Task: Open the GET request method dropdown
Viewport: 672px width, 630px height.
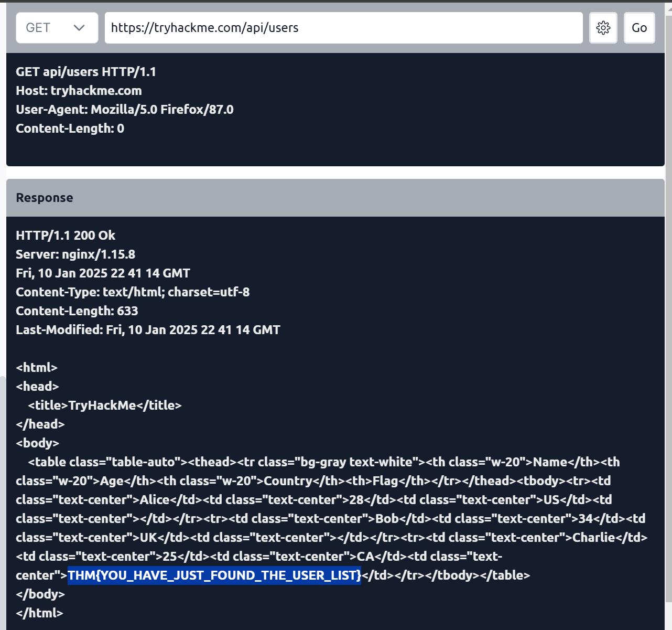Action: pyautogui.click(x=57, y=28)
